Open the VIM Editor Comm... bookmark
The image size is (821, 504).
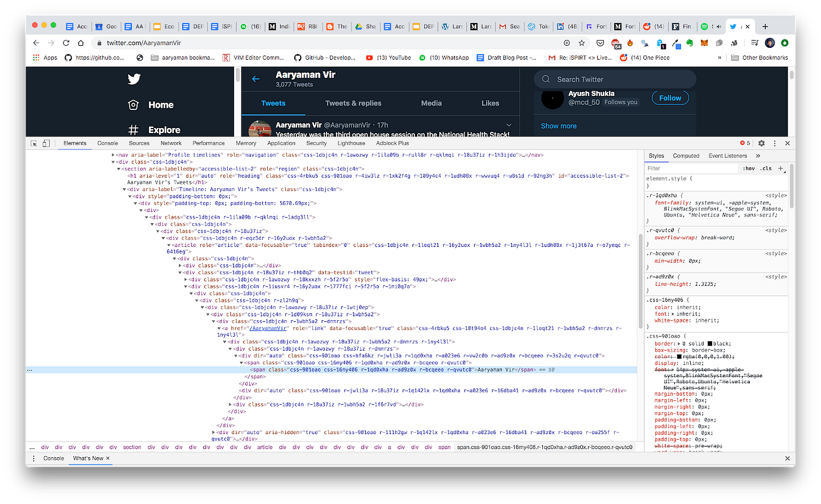[x=254, y=58]
